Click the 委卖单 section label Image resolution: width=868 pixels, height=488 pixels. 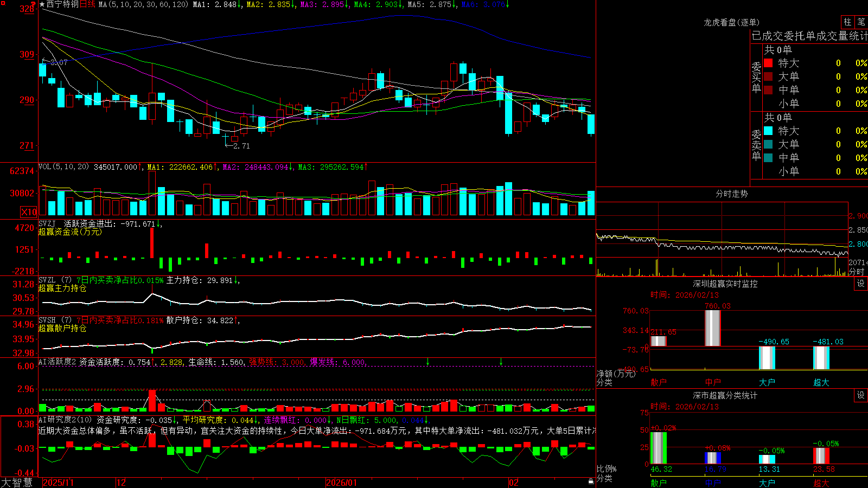point(756,145)
